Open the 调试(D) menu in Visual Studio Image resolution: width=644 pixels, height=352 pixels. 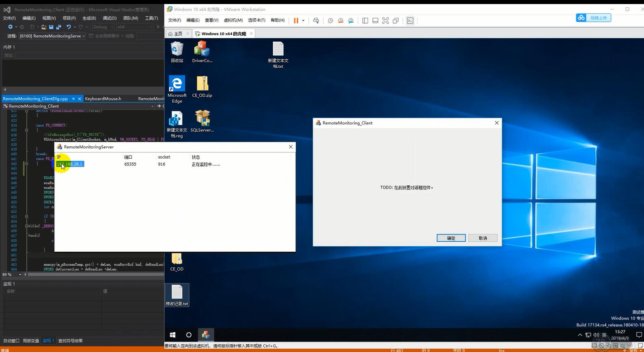(x=110, y=18)
